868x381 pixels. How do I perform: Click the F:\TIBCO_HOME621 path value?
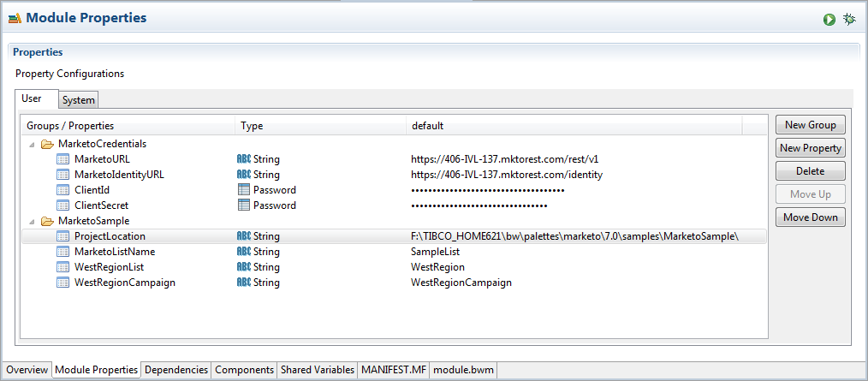pyautogui.click(x=575, y=236)
